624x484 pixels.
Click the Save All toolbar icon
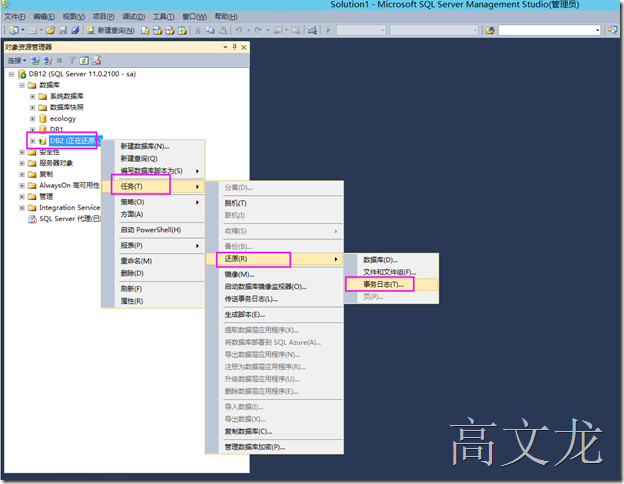pyautogui.click(x=75, y=30)
